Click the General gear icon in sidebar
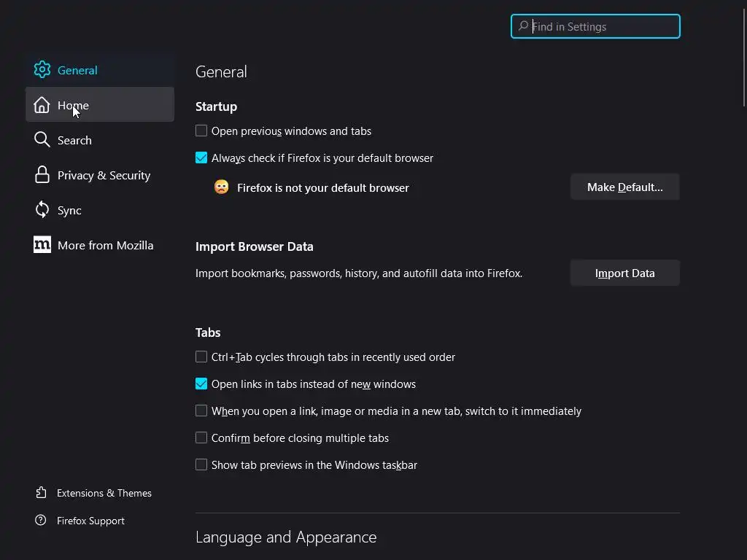Image resolution: width=747 pixels, height=560 pixels. 42,70
